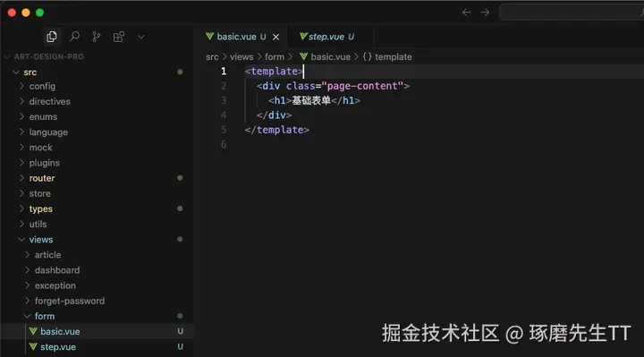Open the Explorer files view icon

click(52, 37)
